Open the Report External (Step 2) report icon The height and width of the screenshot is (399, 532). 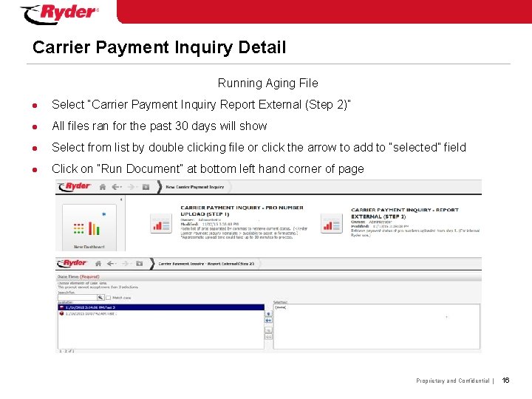pos(332,224)
